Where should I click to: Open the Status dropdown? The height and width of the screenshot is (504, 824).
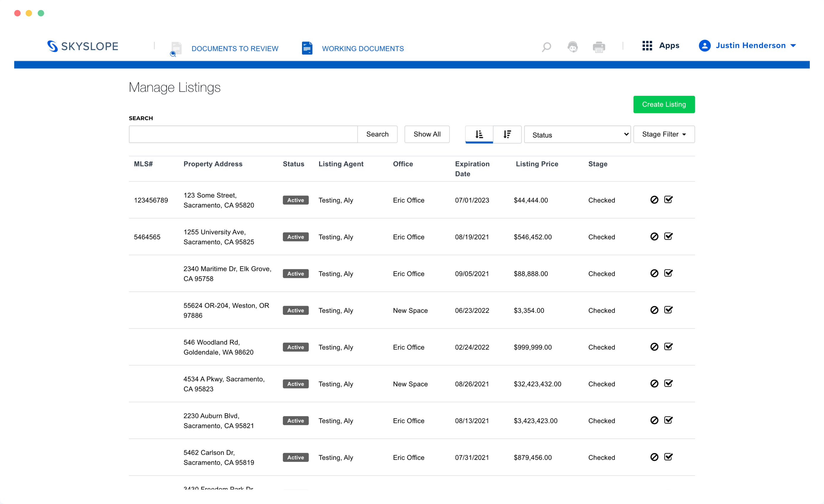click(577, 134)
